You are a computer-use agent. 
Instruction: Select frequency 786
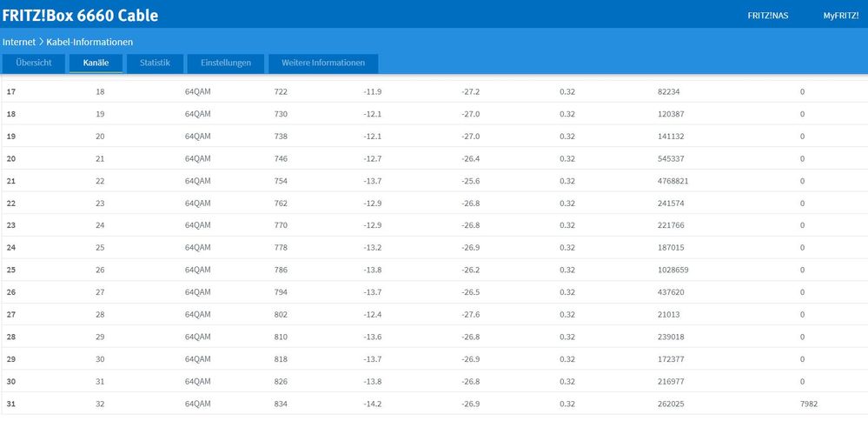(x=281, y=271)
